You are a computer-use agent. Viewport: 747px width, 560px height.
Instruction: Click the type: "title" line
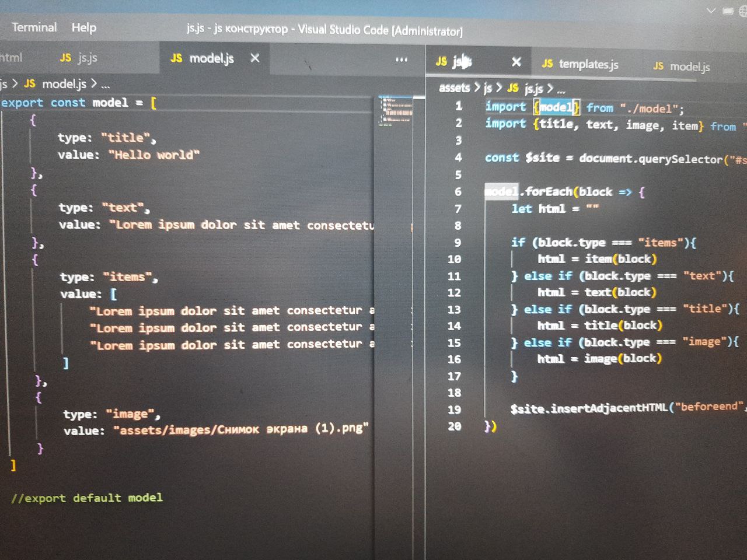107,138
